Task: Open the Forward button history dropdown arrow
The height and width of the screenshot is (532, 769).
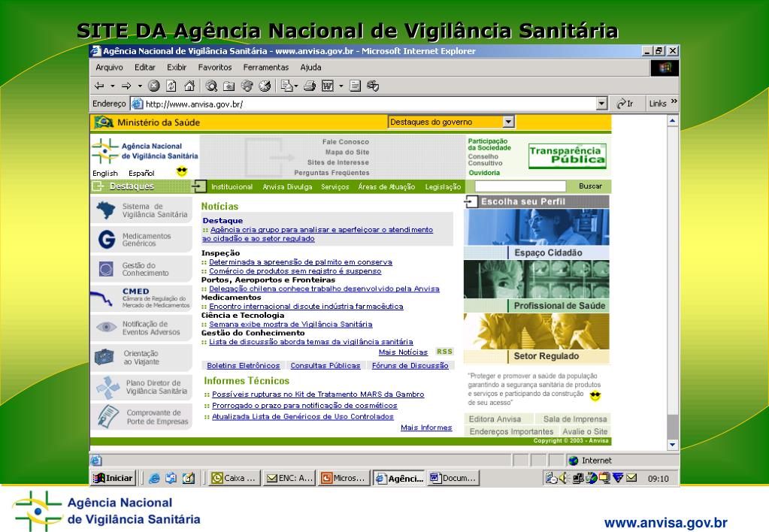Action: [140, 86]
